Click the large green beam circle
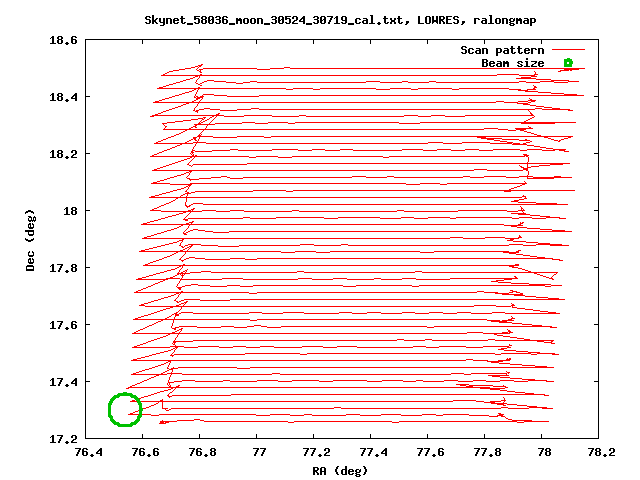This screenshot has height=480, width=640. (125, 409)
